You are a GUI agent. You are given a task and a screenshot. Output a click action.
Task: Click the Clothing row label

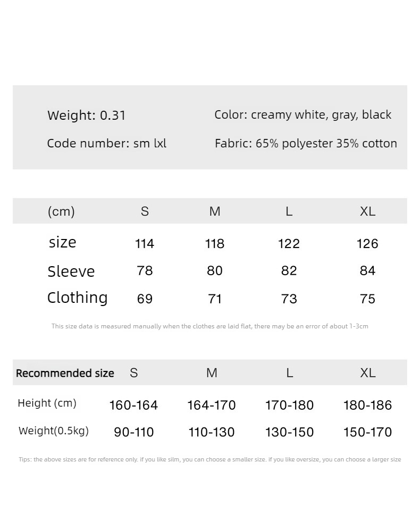point(77,298)
